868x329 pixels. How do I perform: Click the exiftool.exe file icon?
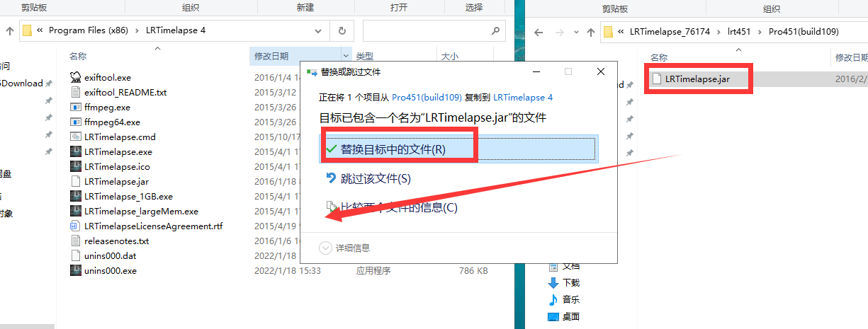coord(77,77)
